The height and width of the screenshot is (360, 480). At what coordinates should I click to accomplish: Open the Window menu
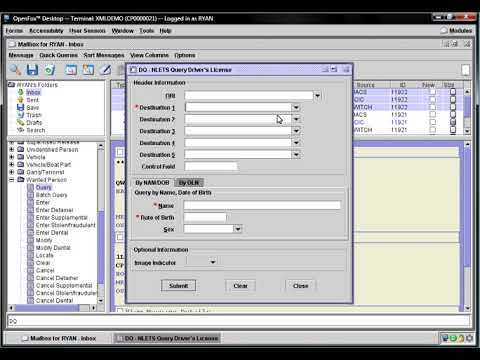(x=122, y=31)
